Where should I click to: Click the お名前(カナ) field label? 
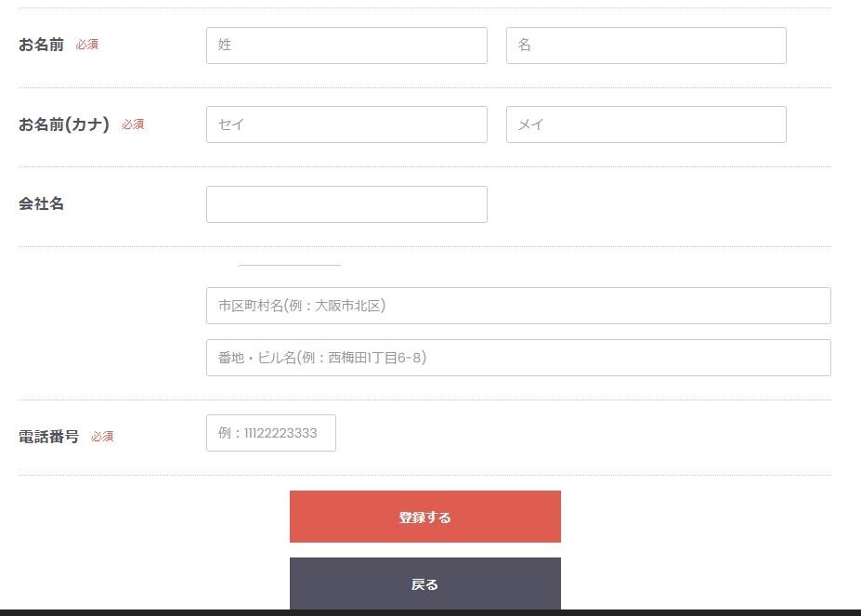64,125
